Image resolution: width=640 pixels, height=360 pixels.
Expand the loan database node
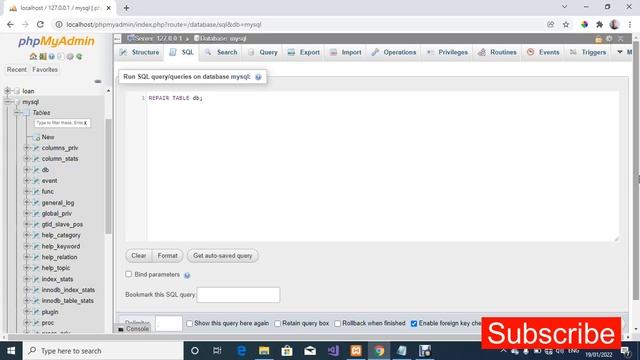(7, 91)
